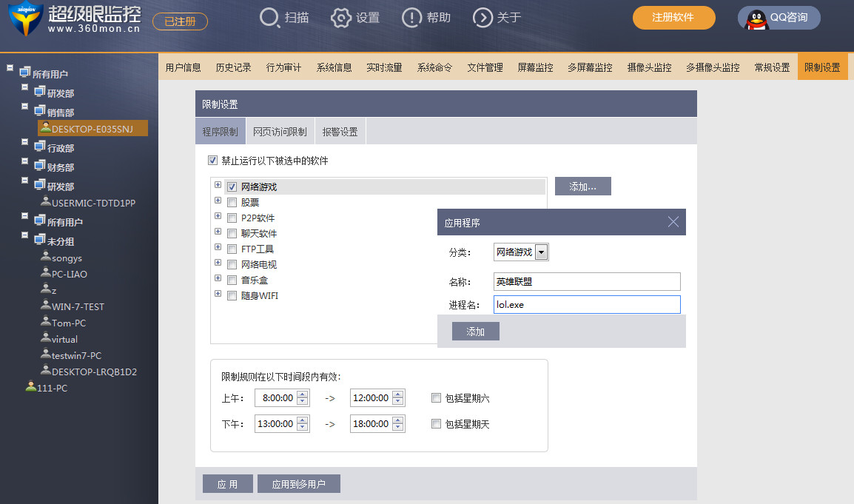Click the scan magnifier icon

pyautogui.click(x=269, y=18)
